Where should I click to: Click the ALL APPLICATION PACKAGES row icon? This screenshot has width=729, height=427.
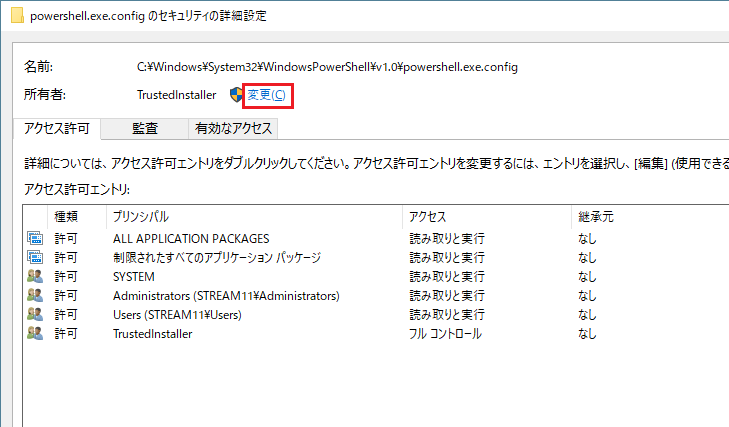(35, 239)
